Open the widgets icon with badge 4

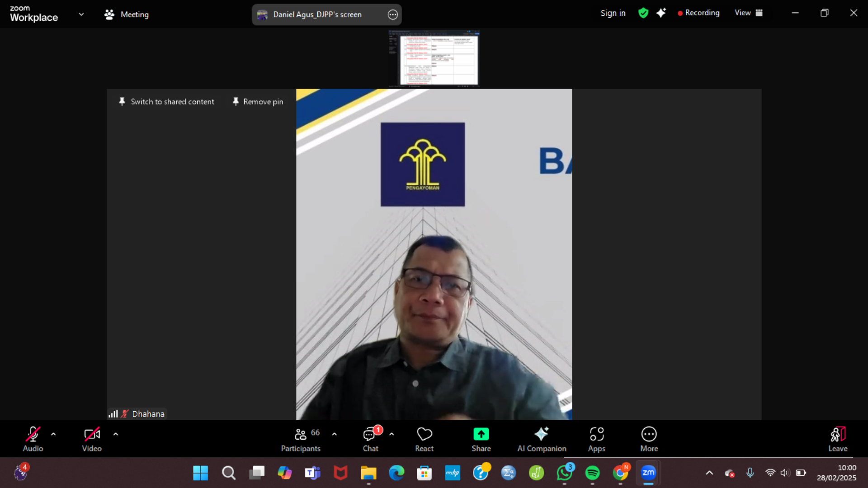21,472
